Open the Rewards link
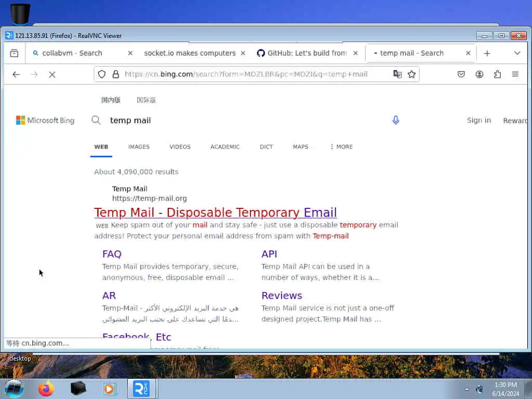 point(515,121)
